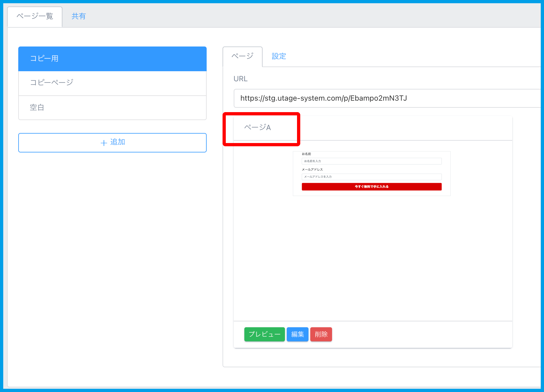Choose the 空白 list entry
This screenshot has height=392, width=544.
112,107
